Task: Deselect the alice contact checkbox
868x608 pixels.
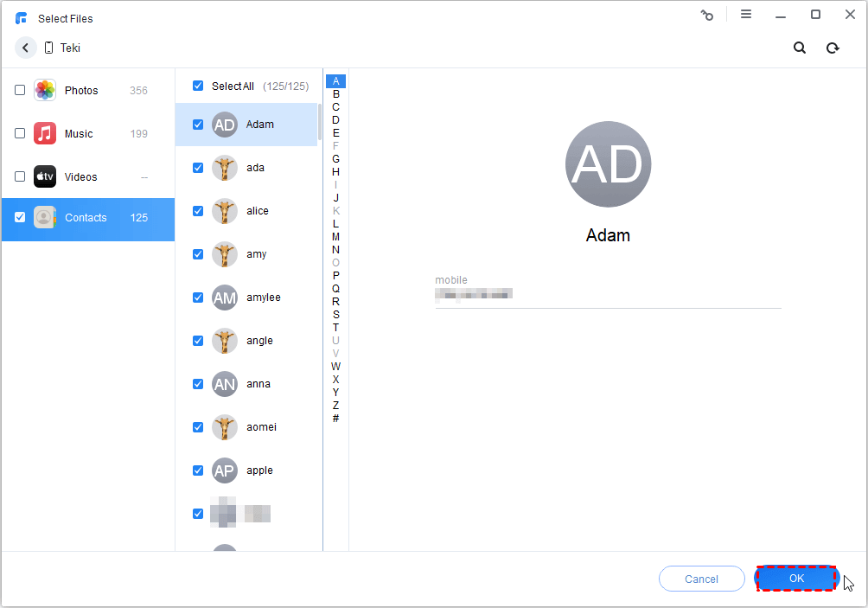Action: pos(198,211)
